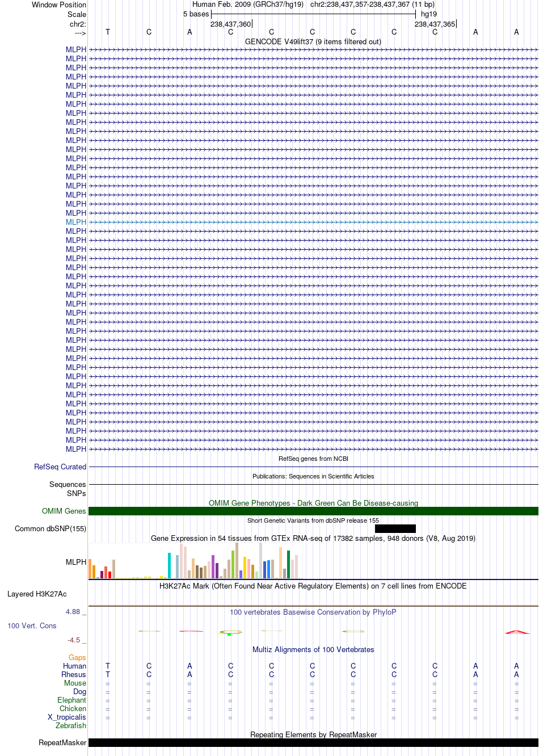This screenshot has height=756, width=539.
Task: Click the T base in the Human alignment row
Action: [108, 666]
